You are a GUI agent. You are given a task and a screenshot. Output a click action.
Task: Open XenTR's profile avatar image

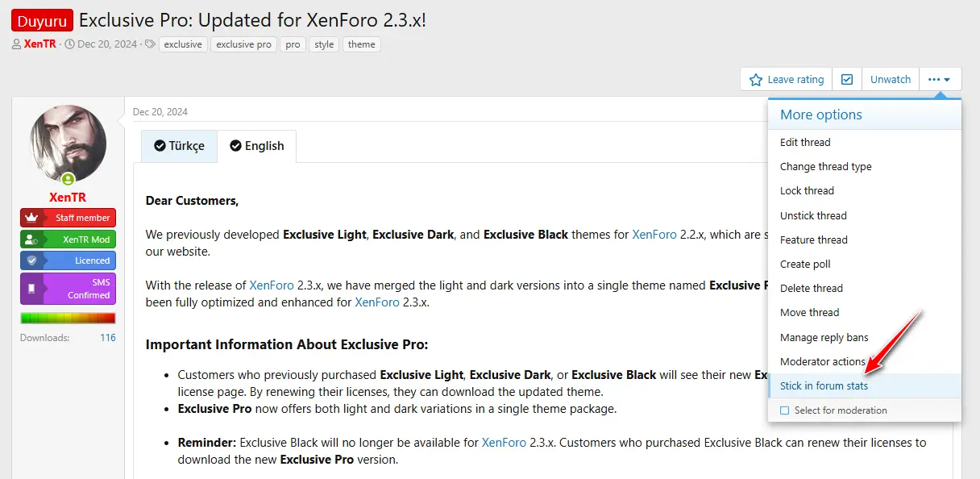pos(68,143)
